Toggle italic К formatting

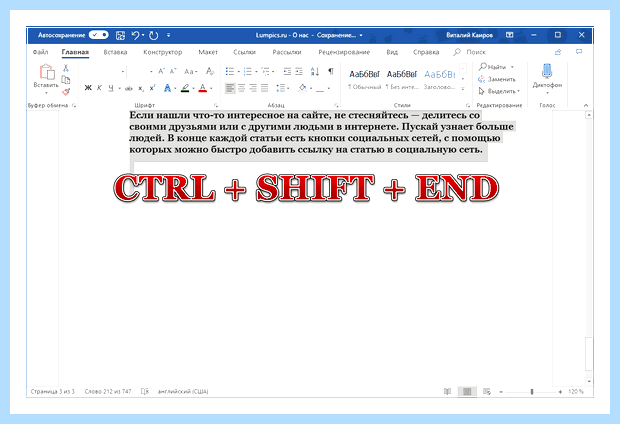click(99, 88)
